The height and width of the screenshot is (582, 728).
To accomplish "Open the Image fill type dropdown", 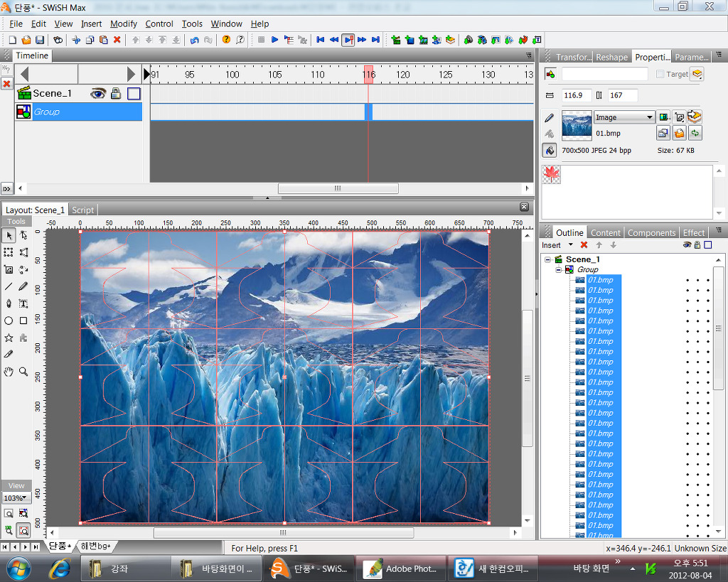I will (624, 117).
